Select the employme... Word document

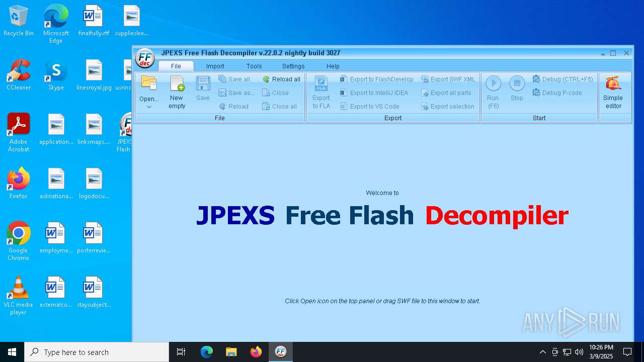[x=56, y=238]
